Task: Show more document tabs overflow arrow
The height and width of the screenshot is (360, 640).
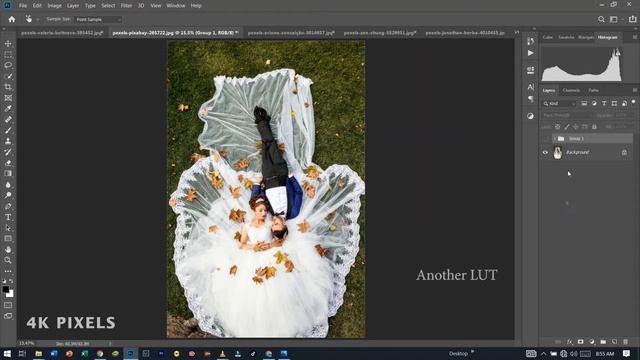Action: pos(517,32)
